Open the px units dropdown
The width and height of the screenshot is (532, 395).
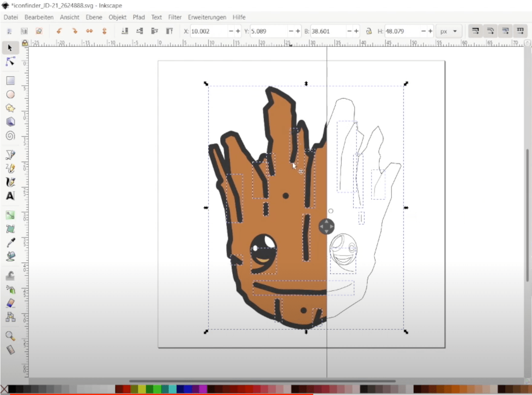(448, 31)
